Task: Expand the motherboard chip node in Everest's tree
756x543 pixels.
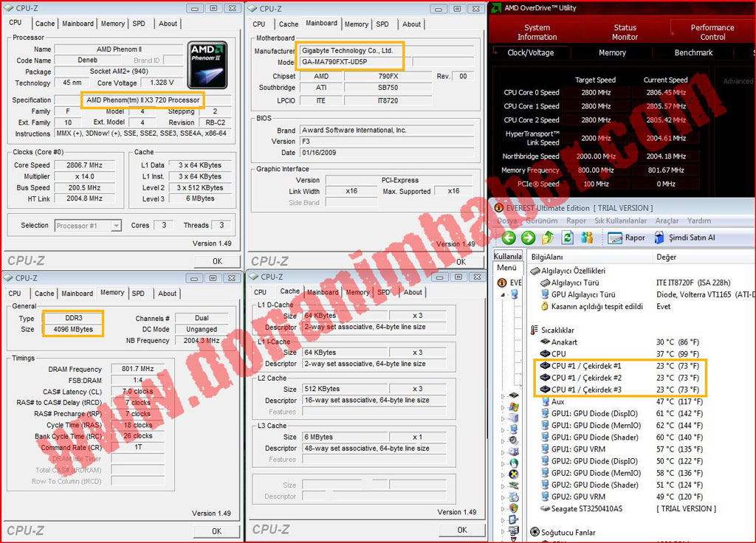Action: pos(502,395)
